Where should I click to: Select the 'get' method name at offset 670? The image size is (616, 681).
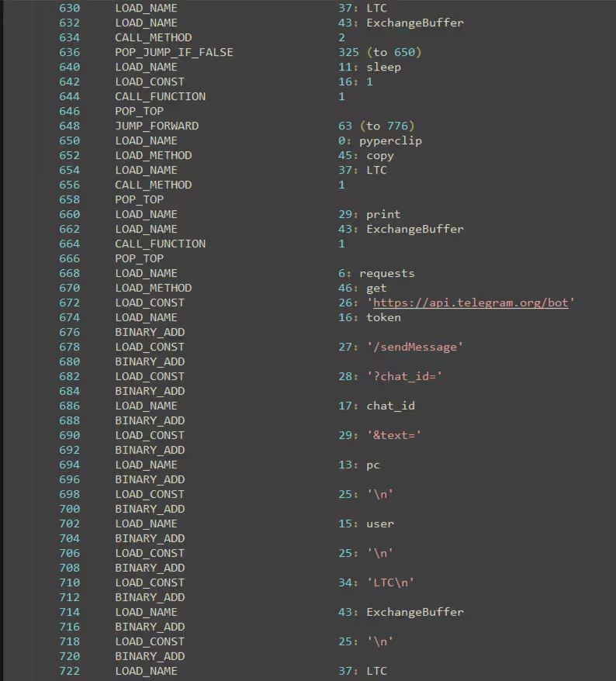(376, 288)
